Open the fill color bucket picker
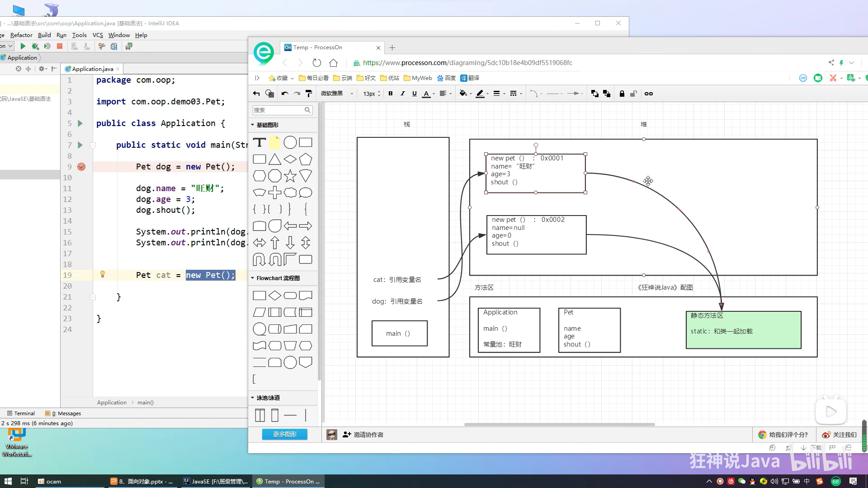 click(x=463, y=94)
